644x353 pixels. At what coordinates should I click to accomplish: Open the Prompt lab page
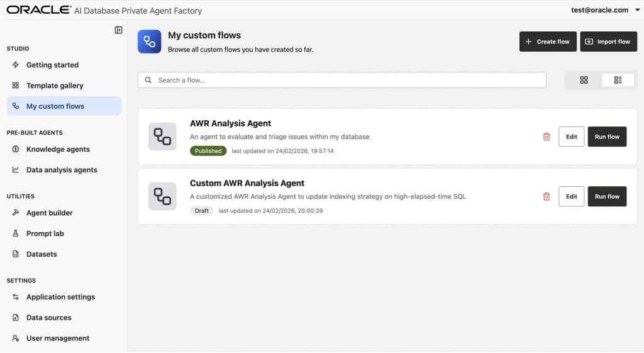coord(45,233)
